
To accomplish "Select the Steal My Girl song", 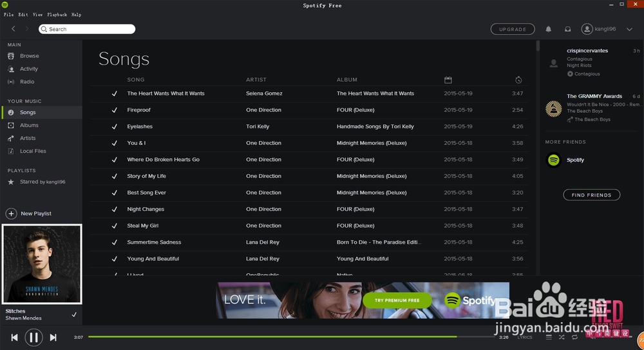I will click(142, 226).
